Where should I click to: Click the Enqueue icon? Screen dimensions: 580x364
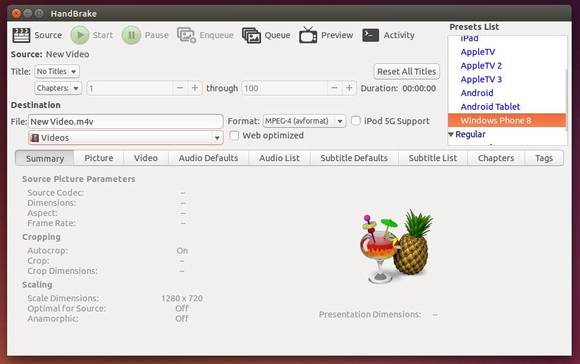tap(186, 35)
